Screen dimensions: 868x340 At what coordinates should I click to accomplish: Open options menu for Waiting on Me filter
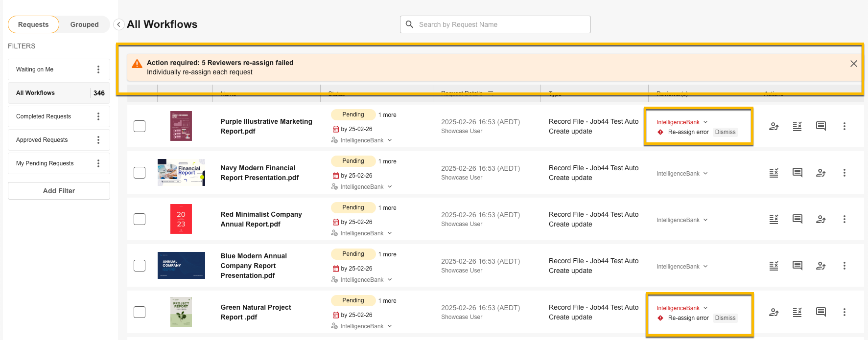98,69
